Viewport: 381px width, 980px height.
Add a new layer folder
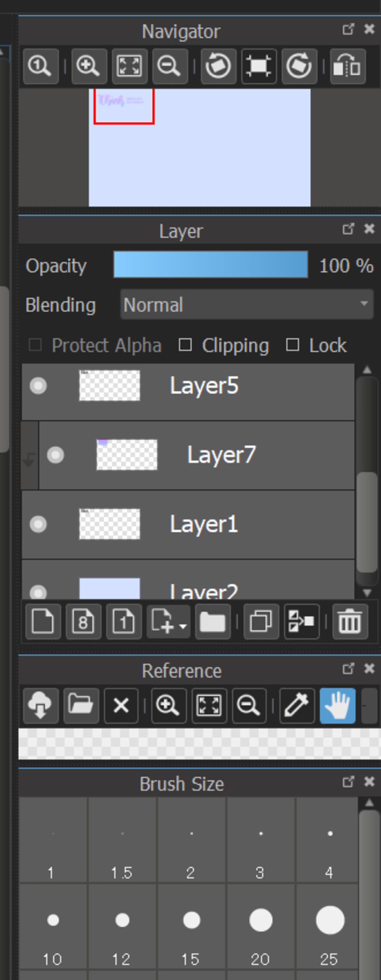point(212,622)
